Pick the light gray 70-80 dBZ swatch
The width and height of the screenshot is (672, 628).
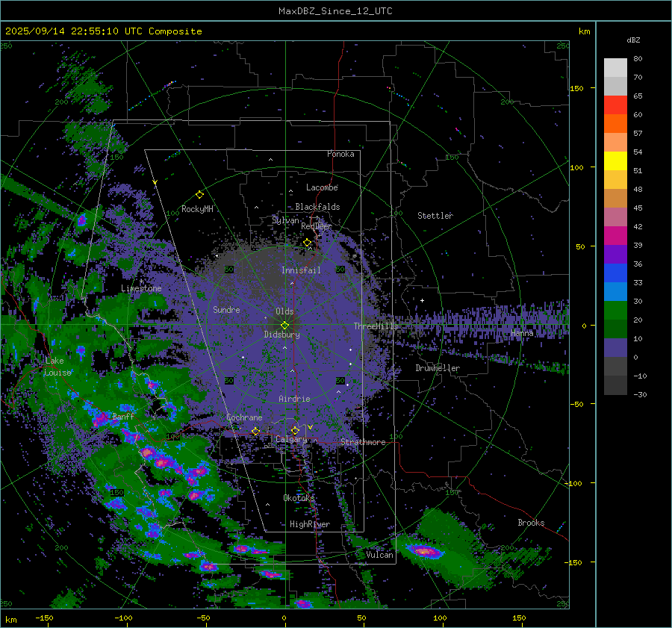615,68
